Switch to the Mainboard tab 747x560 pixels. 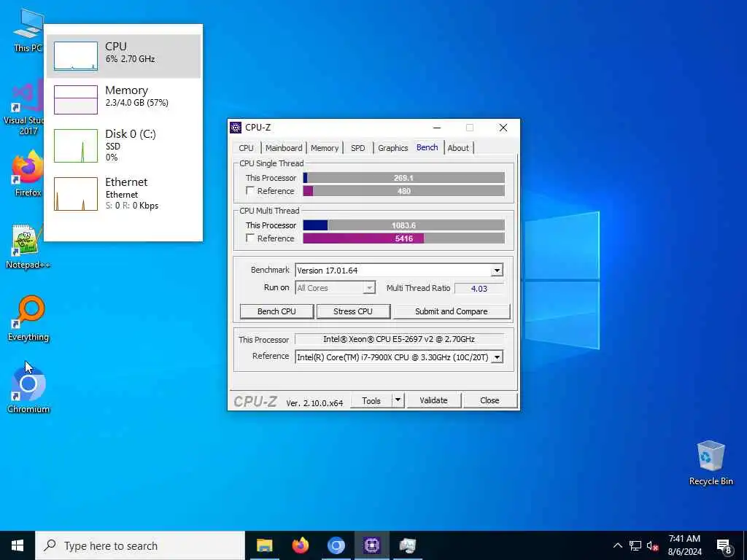[284, 148]
